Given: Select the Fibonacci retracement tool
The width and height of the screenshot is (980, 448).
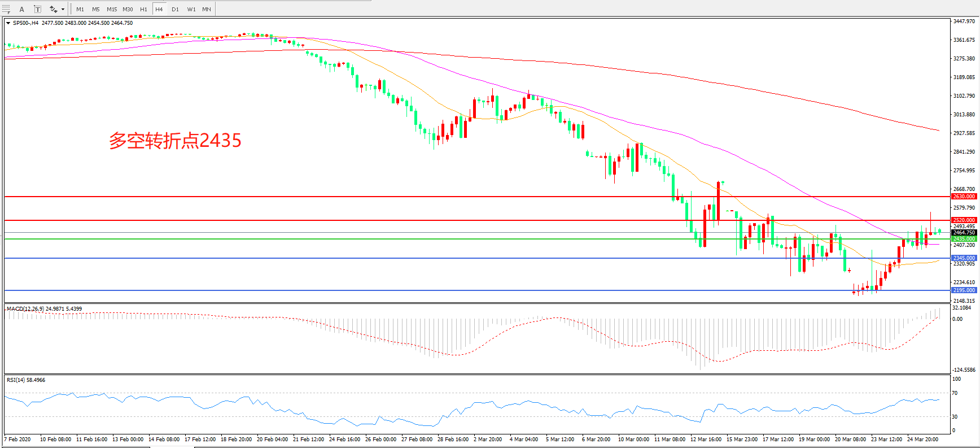Looking at the screenshot, I should pos(6,9).
